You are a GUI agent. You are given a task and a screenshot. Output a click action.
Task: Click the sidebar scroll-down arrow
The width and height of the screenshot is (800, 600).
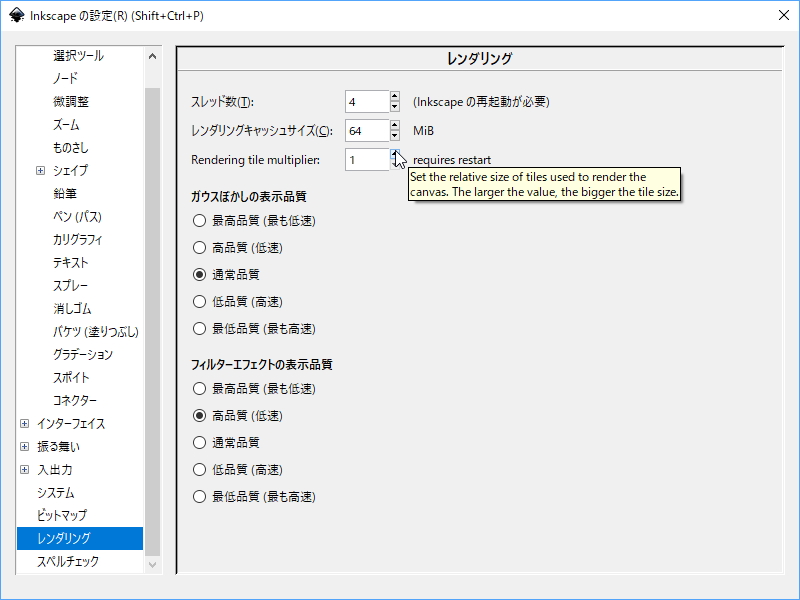(152, 565)
